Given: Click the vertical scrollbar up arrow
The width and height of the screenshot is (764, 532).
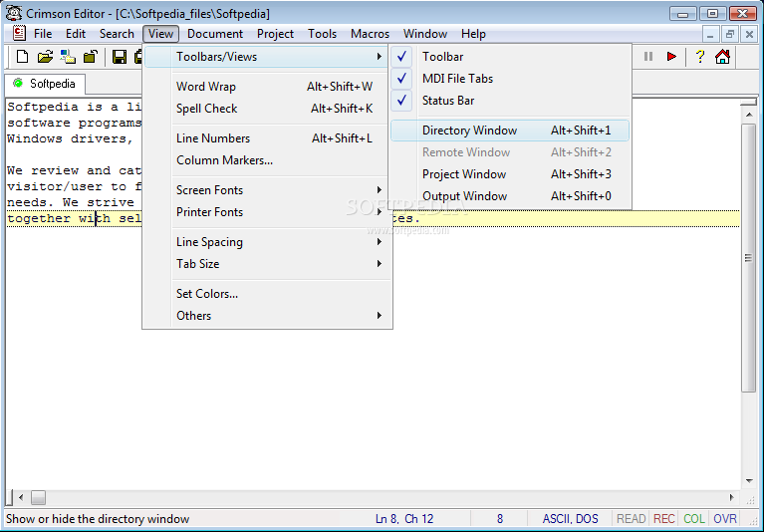Looking at the screenshot, I should coord(749,115).
